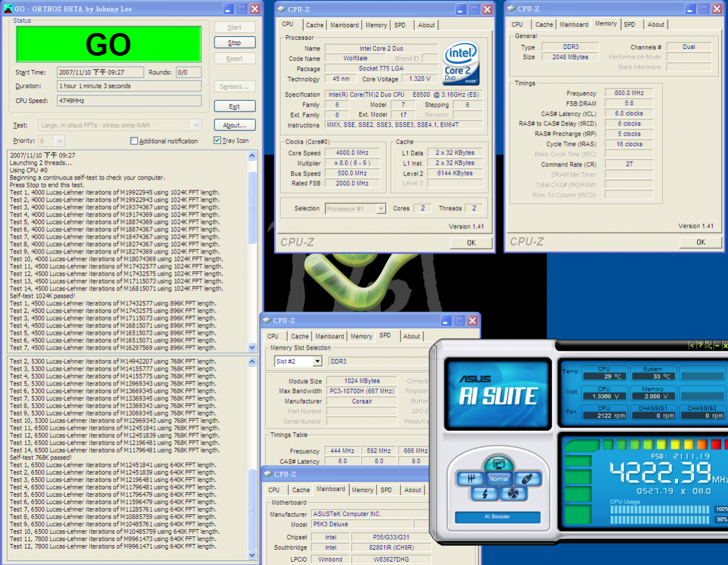Click the Core Speed value 4000.0 MHz

352,153
